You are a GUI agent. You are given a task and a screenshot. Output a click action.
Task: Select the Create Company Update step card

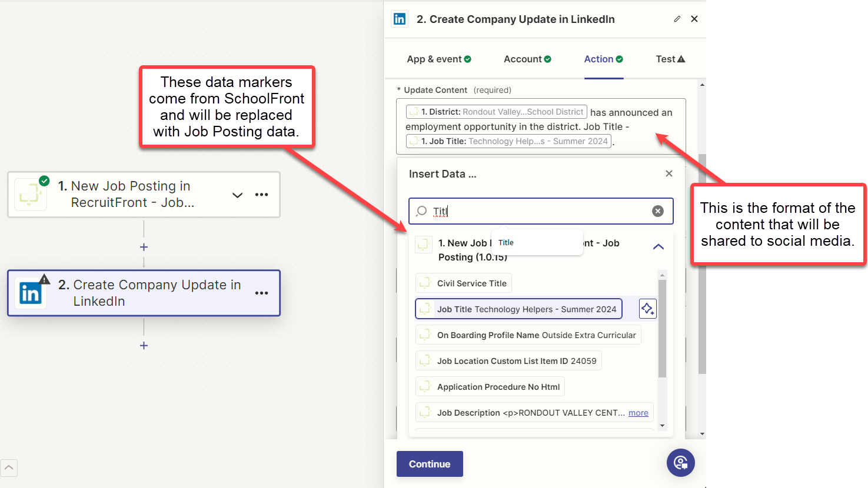pyautogui.click(x=144, y=293)
